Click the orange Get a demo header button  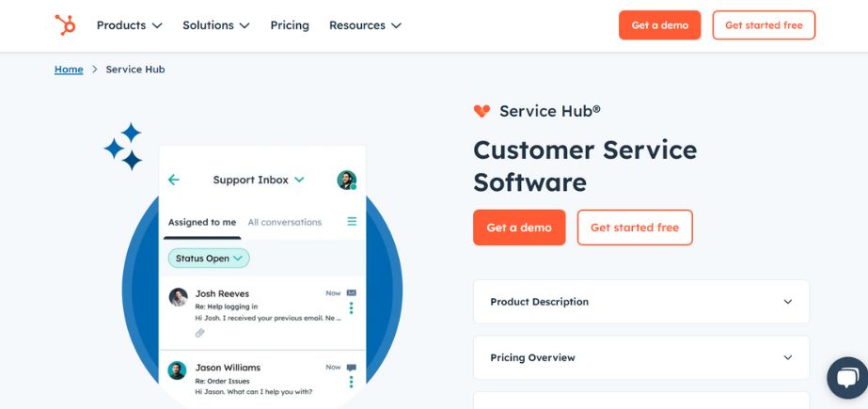(x=659, y=25)
